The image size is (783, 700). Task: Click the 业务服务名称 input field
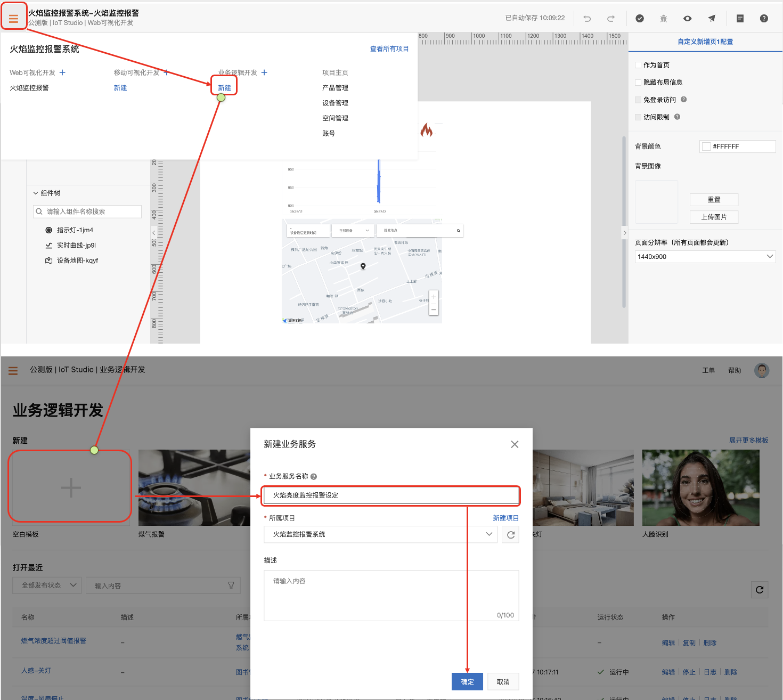(x=391, y=495)
